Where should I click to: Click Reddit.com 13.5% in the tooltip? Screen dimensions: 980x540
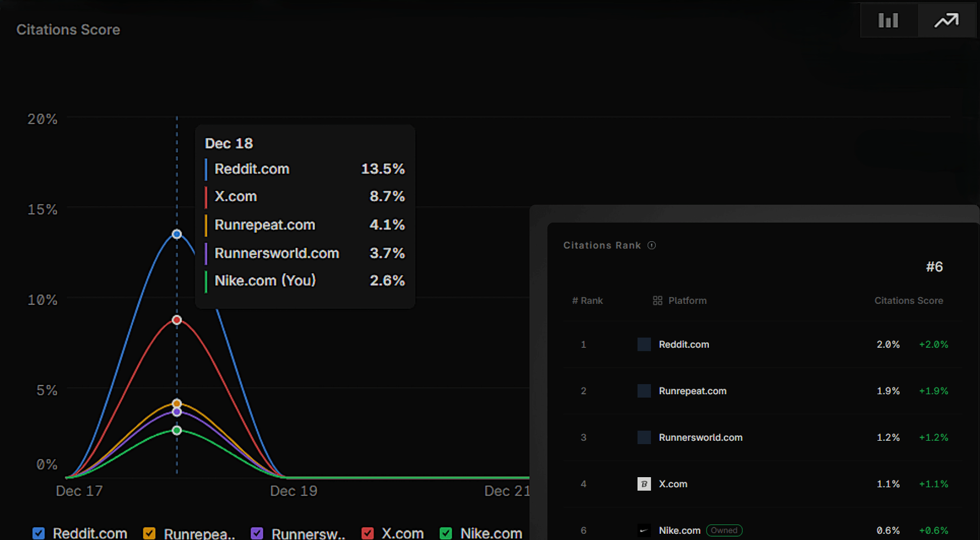coord(305,169)
